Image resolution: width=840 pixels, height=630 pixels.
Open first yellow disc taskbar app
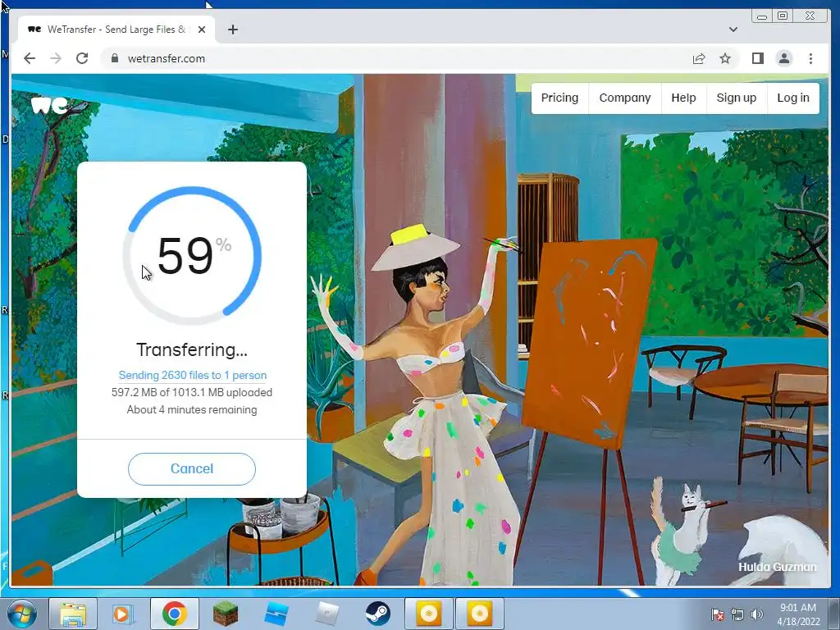pos(428,614)
